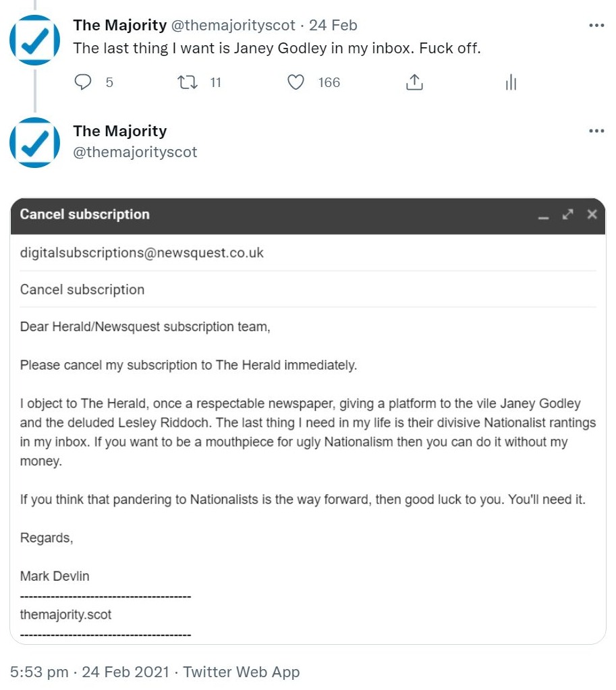This screenshot has width=616, height=690.
Task: Open more options on the second tweet
Action: [596, 131]
